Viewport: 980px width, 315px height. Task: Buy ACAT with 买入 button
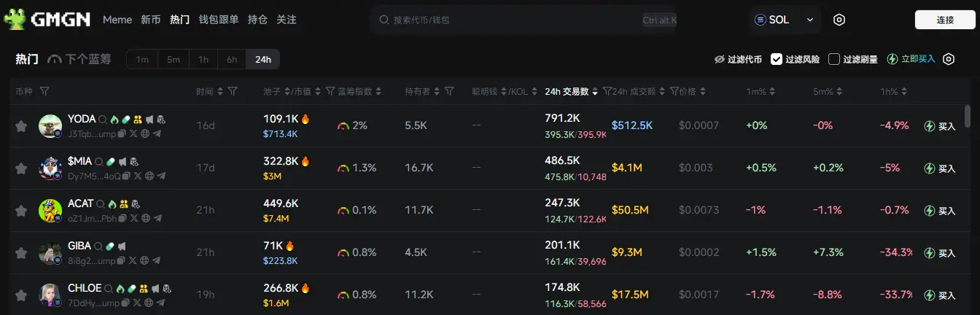pos(940,211)
